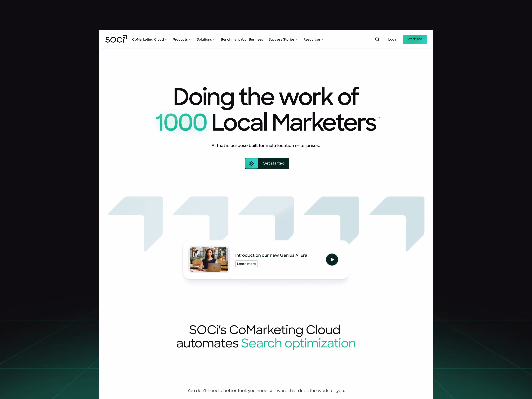Go to Benchmark Your Business
Image resolution: width=532 pixels, height=399 pixels.
[x=242, y=39]
